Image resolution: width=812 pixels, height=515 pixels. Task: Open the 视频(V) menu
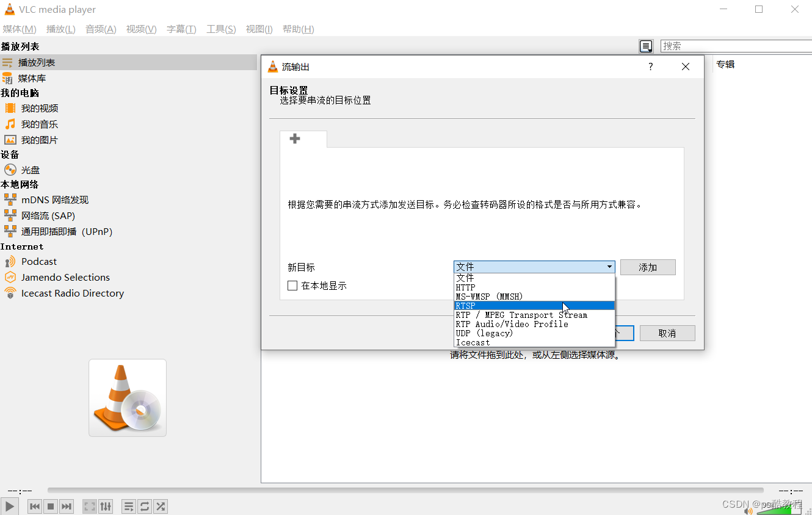(x=142, y=29)
